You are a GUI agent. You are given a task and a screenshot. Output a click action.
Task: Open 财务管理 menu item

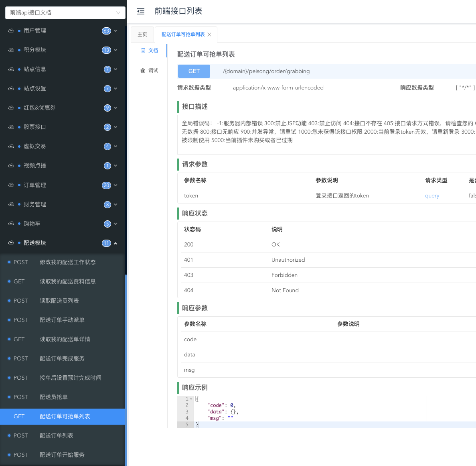[63, 204]
